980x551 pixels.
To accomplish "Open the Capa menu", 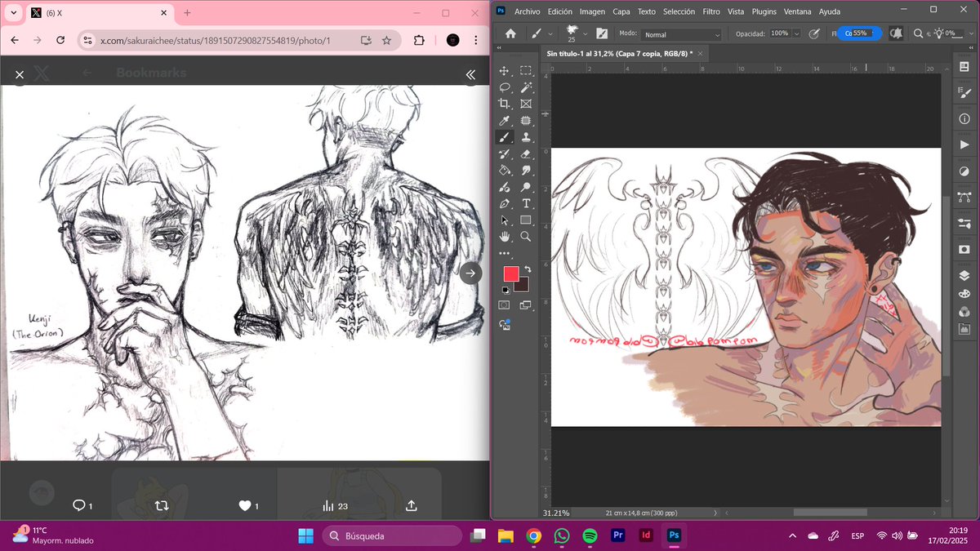I will click(621, 11).
